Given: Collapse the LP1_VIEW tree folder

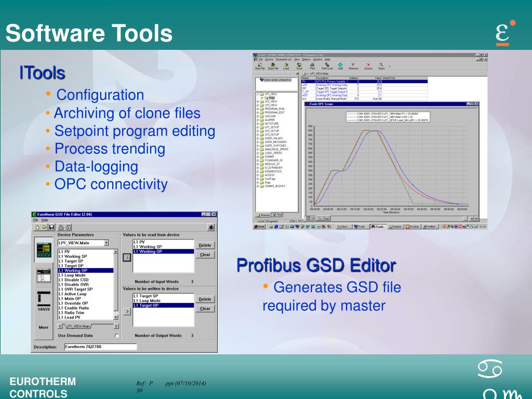Looking at the screenshot, I should (258, 94).
